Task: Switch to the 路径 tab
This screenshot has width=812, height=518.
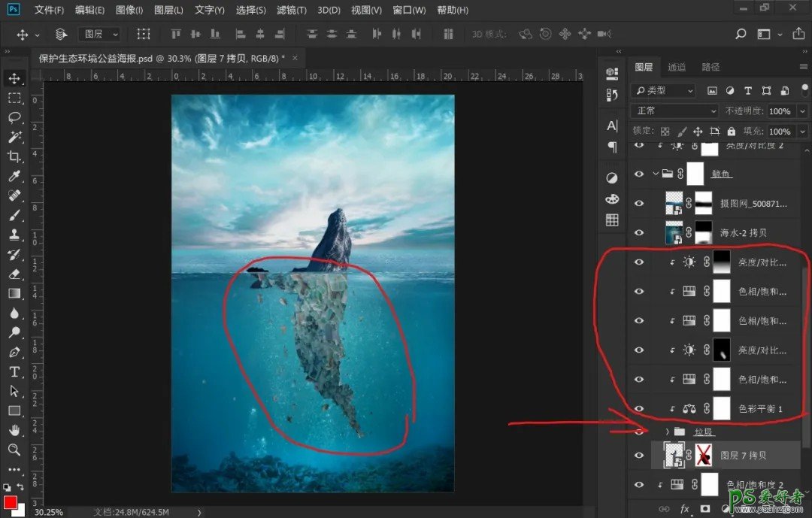Action: click(710, 67)
